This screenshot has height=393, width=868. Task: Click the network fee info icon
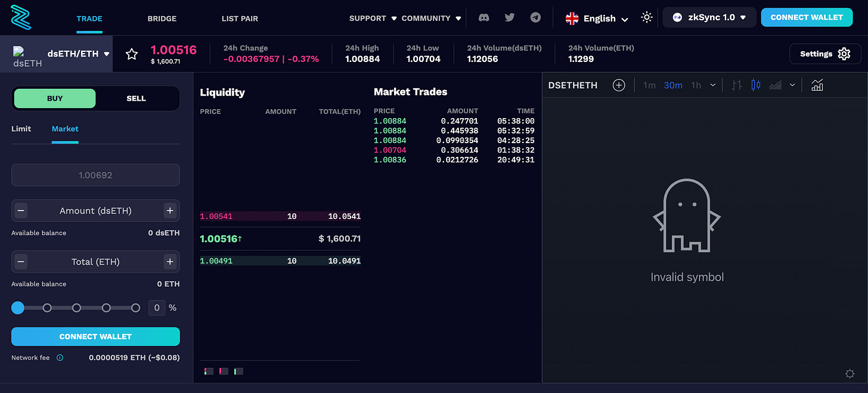point(60,358)
